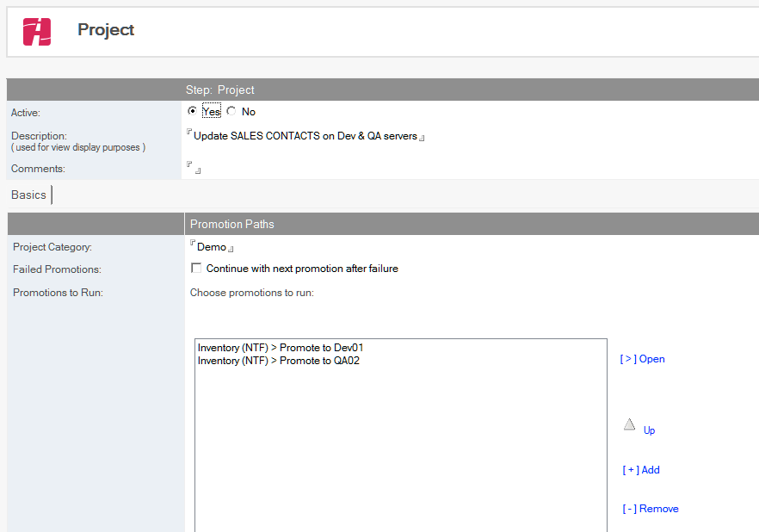The image size is (759, 532).
Task: Select the Yes radio button for Active
Action: click(192, 111)
